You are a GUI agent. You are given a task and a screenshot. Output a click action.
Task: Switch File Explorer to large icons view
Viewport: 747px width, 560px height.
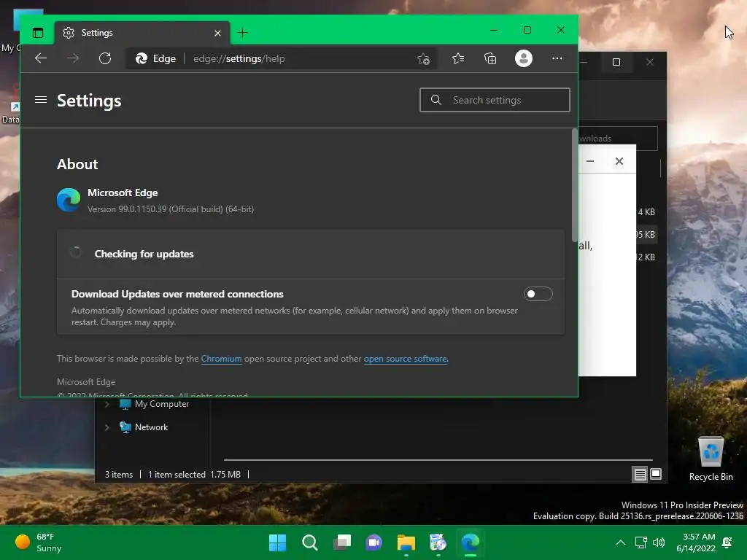pyautogui.click(x=656, y=474)
